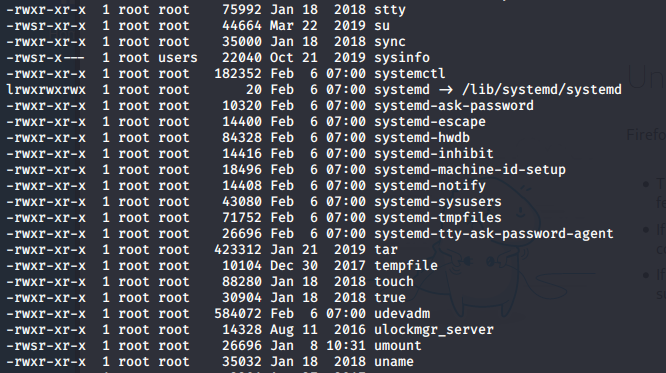Select systemd-machine-id-setup in the listing
666x373 pixels.
click(470, 170)
